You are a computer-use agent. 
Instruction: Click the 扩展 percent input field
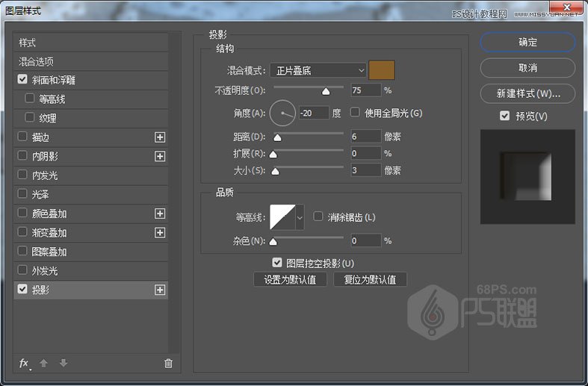point(366,153)
